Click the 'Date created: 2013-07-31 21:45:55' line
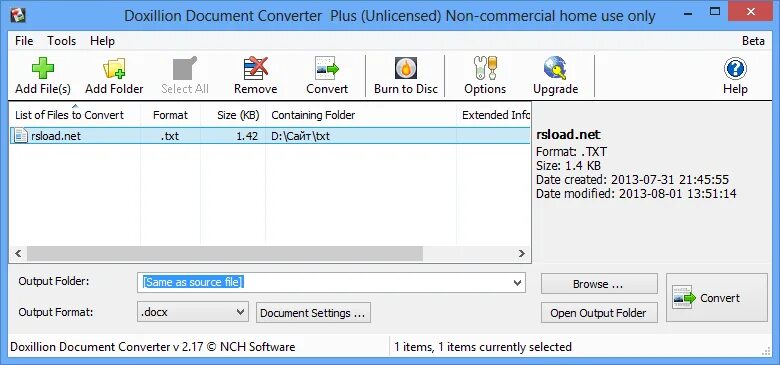 point(632,180)
